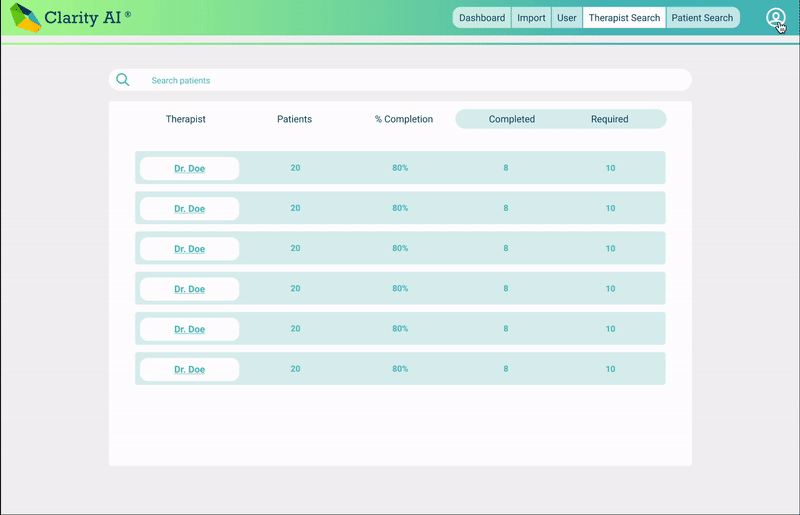
Task: Click the magnifying glass search icon
Action: (123, 80)
